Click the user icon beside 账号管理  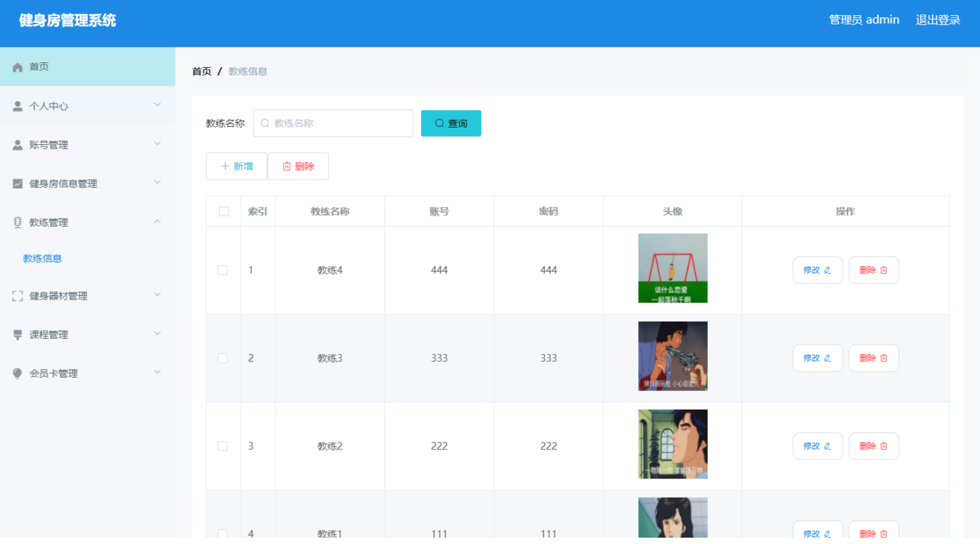tap(18, 145)
